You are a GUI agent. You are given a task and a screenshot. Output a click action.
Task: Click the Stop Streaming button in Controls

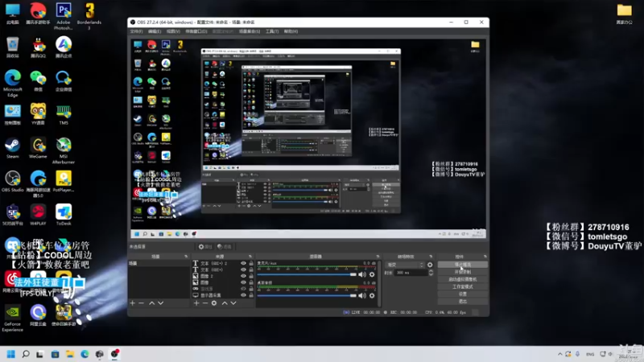pyautogui.click(x=463, y=265)
